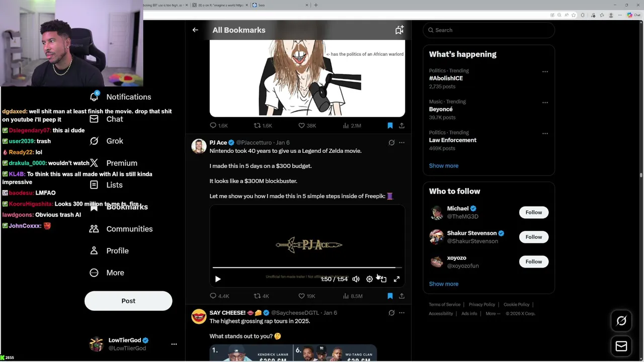The height and width of the screenshot is (362, 644).
Task: Open the floating Grok button
Action: tap(621, 321)
